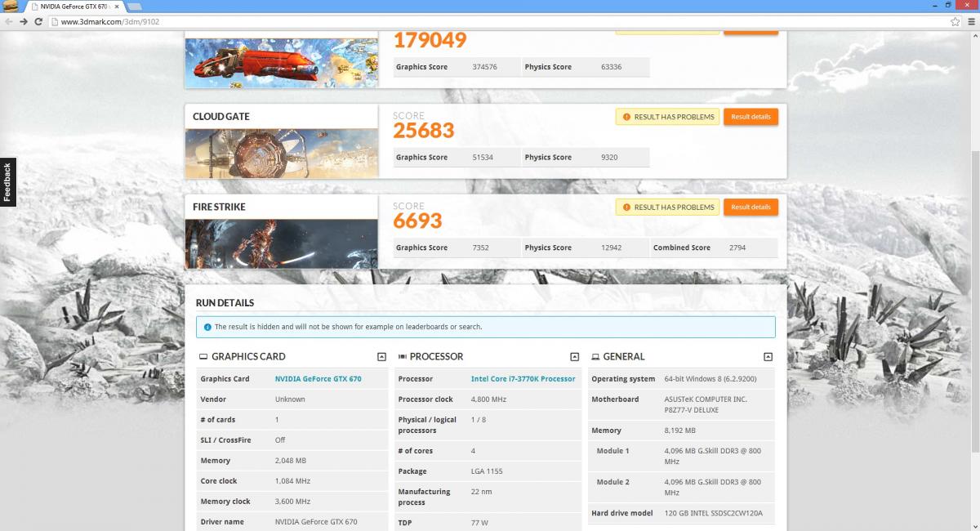Viewport: 980px width, 531px height.
Task: Click Manufacturing process value 22 nm
Action: tap(481, 492)
